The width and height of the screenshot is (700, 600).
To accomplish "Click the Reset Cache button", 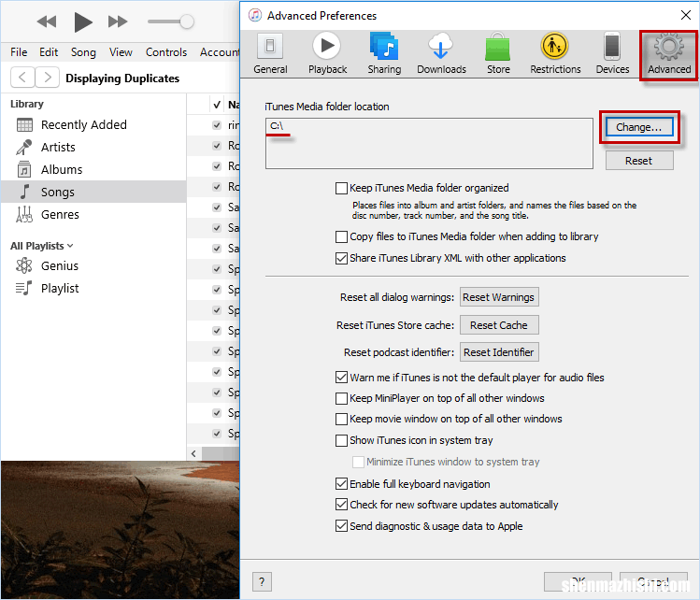I will 499,325.
